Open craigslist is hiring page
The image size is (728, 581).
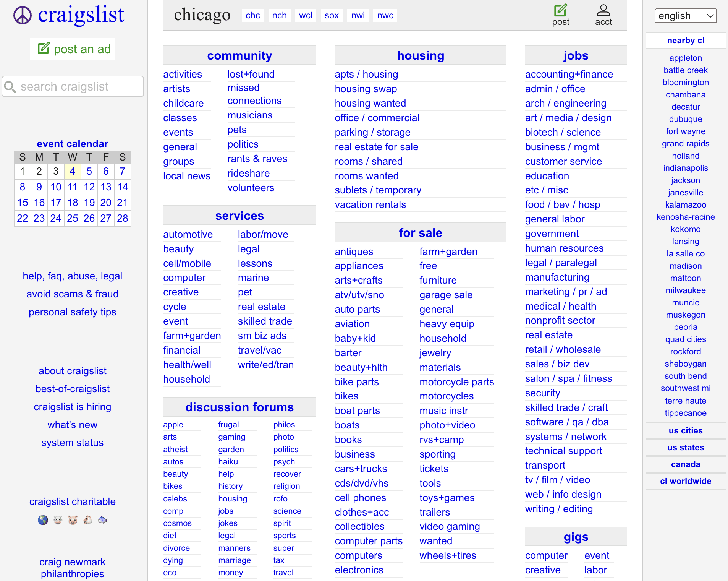pyautogui.click(x=73, y=407)
